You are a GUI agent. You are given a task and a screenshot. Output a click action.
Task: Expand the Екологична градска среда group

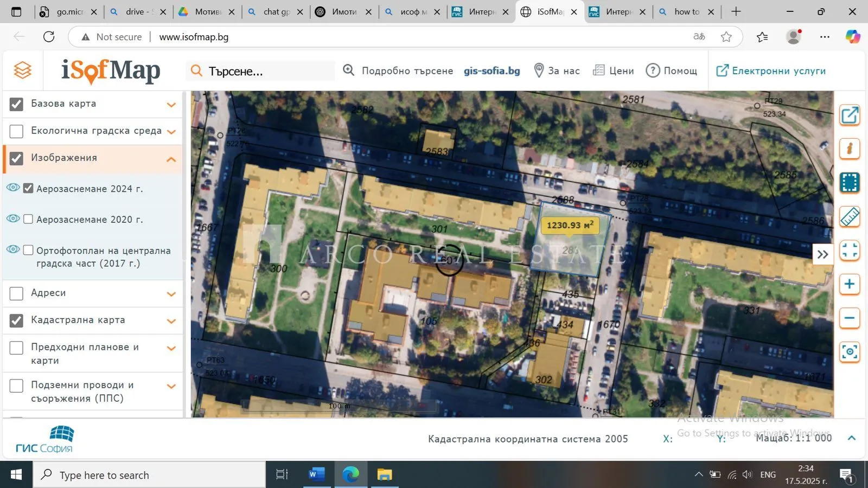pyautogui.click(x=171, y=132)
